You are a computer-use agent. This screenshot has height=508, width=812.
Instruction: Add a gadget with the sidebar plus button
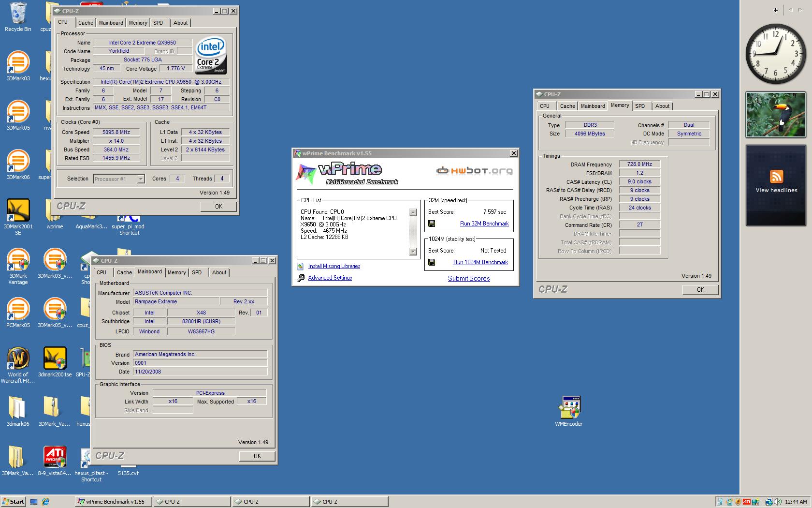[775, 10]
